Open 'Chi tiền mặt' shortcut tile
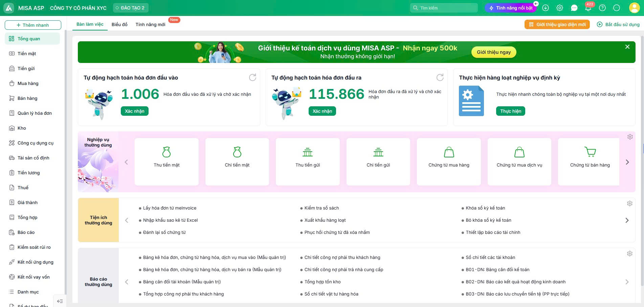Screen dimensions: 644x307 pyautogui.click(x=237, y=161)
